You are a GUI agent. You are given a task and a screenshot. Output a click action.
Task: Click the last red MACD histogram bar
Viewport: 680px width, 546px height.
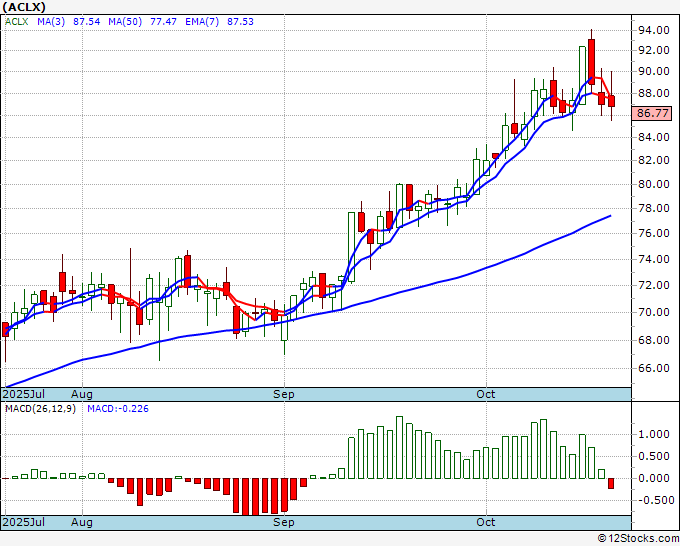pyautogui.click(x=611, y=484)
